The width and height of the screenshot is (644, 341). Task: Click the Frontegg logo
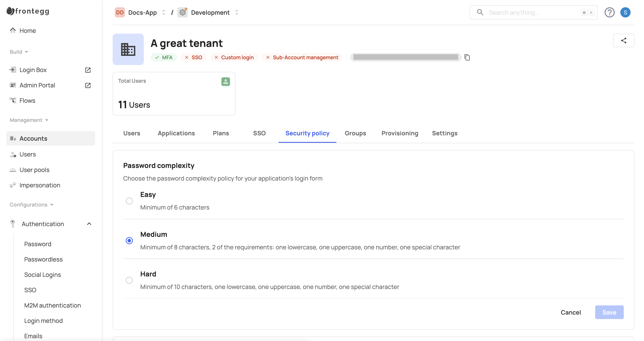click(x=28, y=11)
